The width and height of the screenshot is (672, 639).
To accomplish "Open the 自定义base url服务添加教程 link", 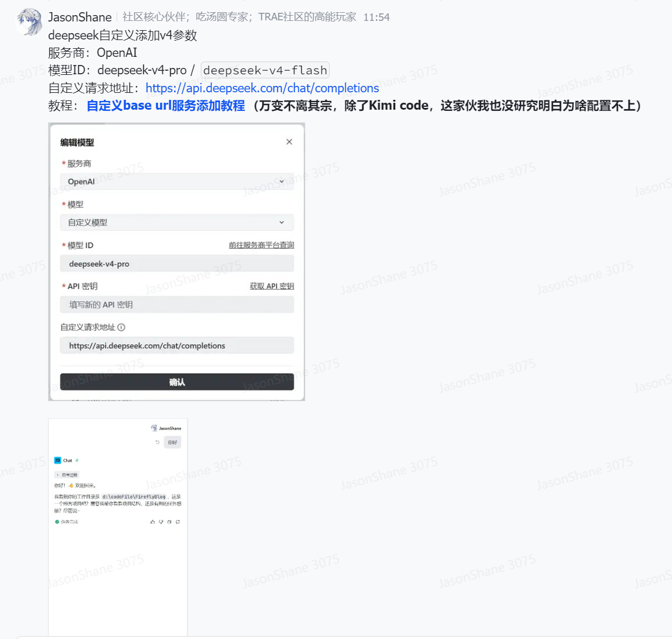I will coord(165,106).
